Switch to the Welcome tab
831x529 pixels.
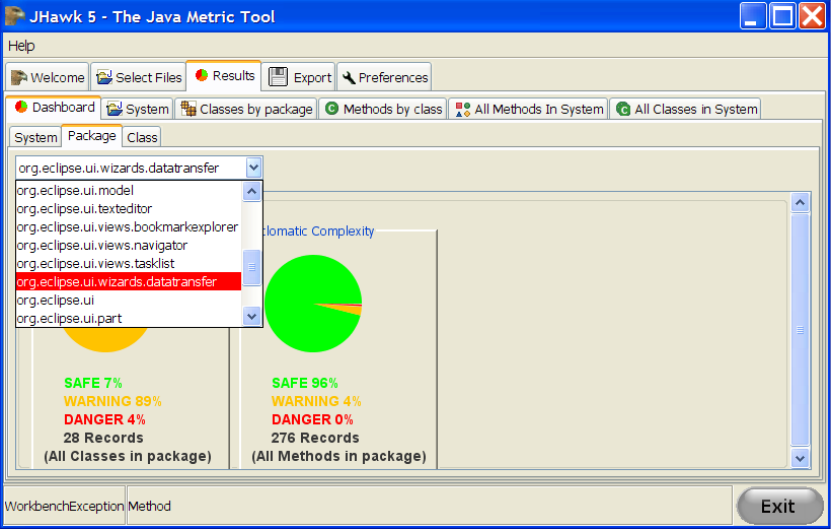click(48, 77)
